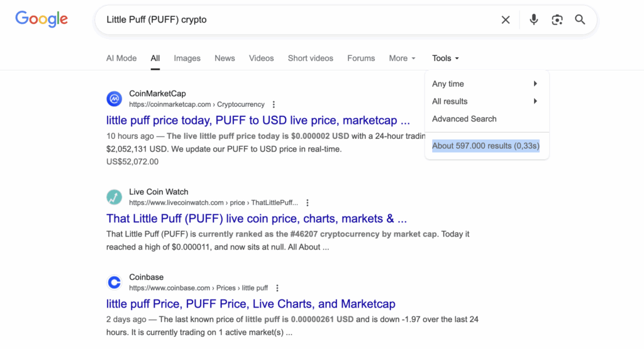Open the CoinMarketCap little puff price link

(x=258, y=120)
